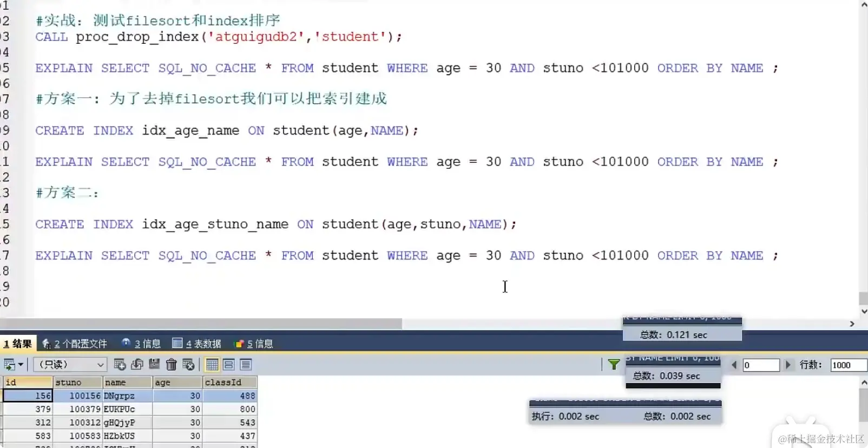Switch to grid view mode

212,365
